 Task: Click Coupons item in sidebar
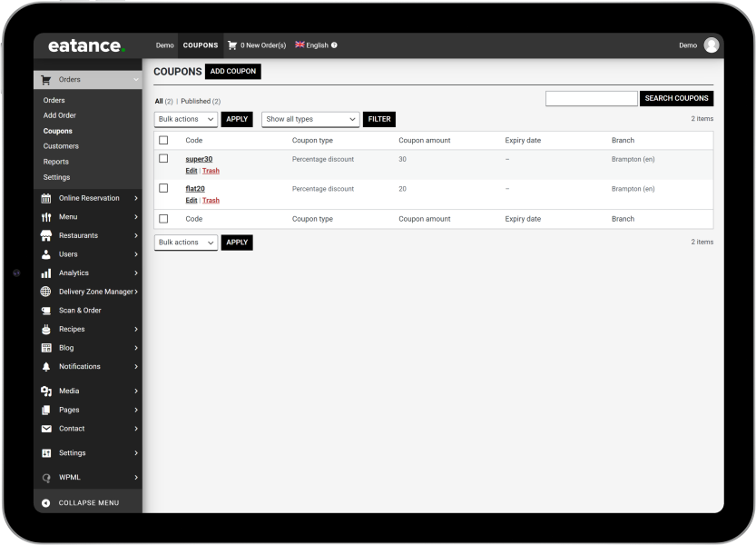click(57, 132)
